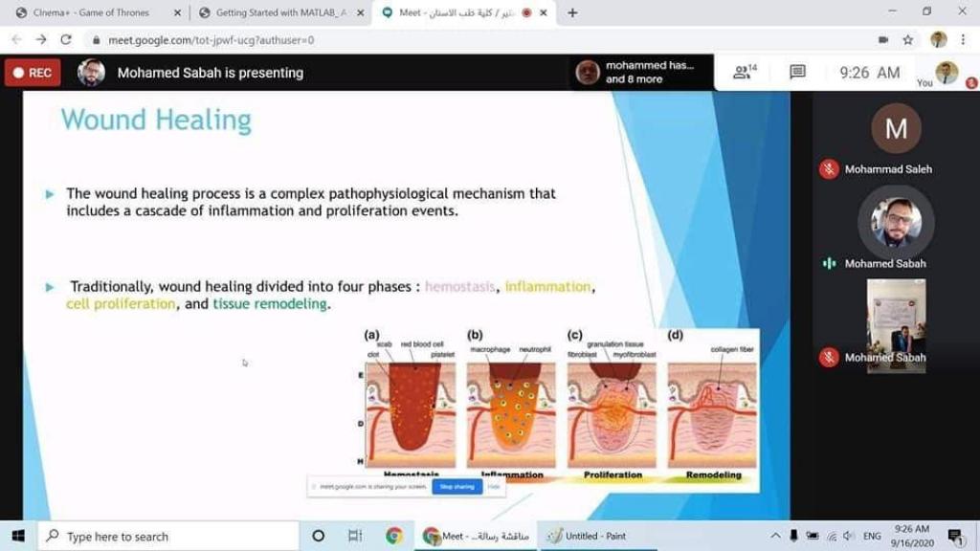Click the red REC recording indicator
The height and width of the screenshot is (551, 980).
(33, 73)
